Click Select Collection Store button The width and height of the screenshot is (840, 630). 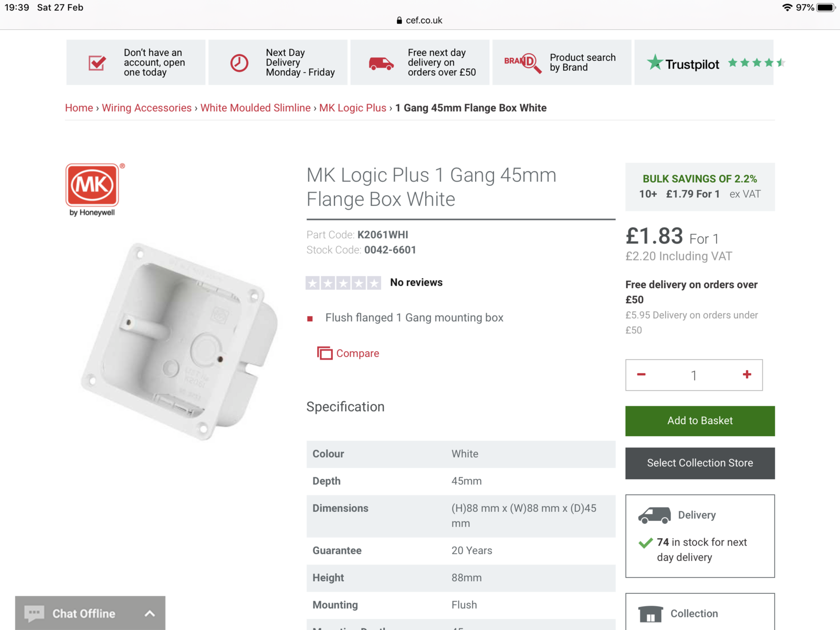700,463
